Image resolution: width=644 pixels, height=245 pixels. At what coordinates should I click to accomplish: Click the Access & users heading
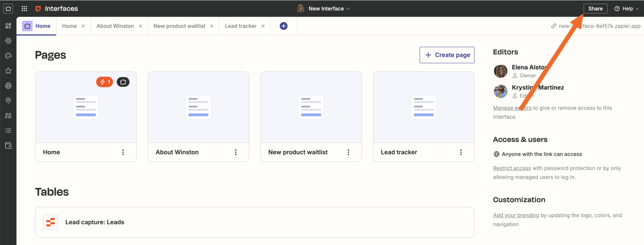click(520, 140)
